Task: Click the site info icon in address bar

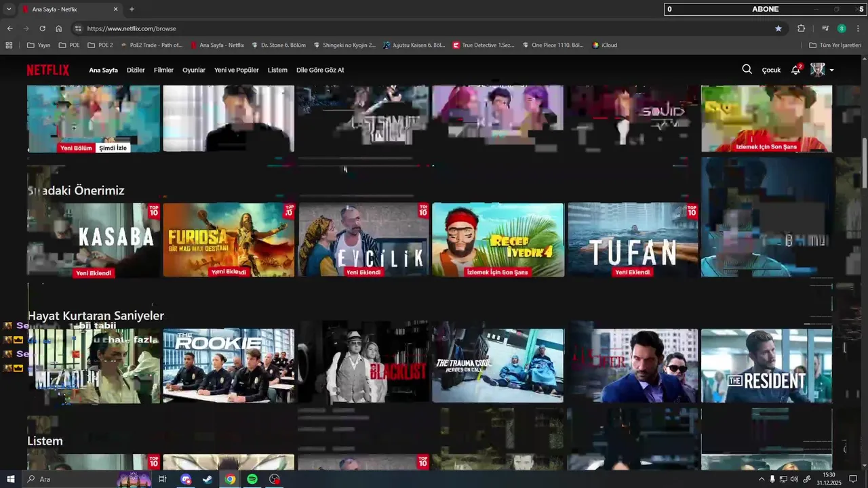Action: click(78, 28)
